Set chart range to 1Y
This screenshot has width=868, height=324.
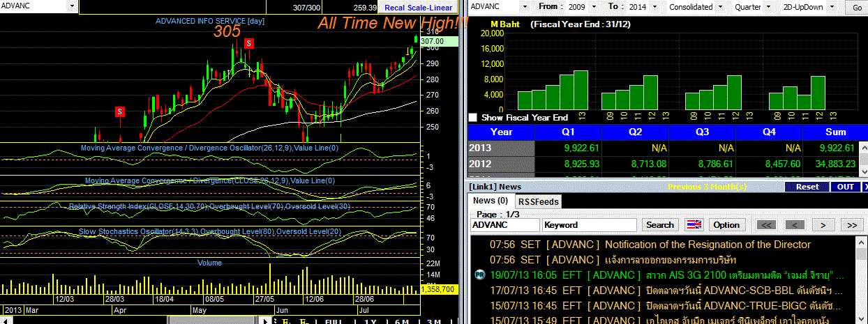coord(371,321)
